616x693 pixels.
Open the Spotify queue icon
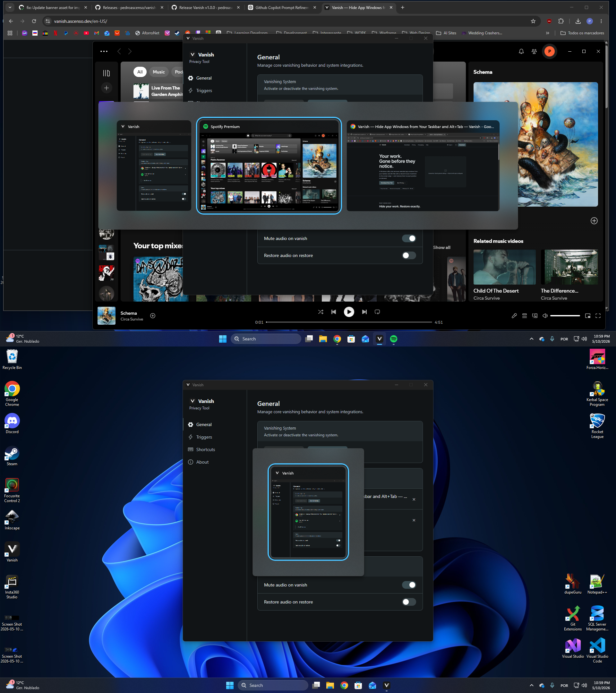[525, 316]
